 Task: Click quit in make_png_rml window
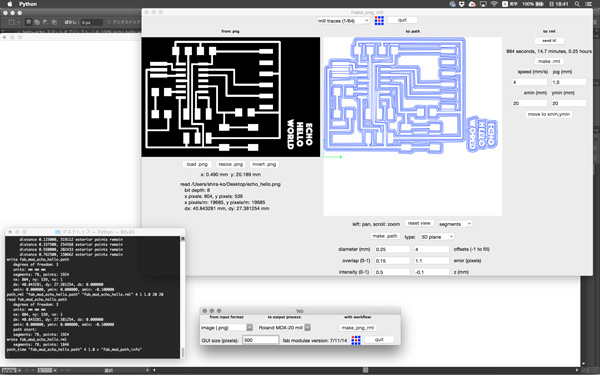coord(402,20)
